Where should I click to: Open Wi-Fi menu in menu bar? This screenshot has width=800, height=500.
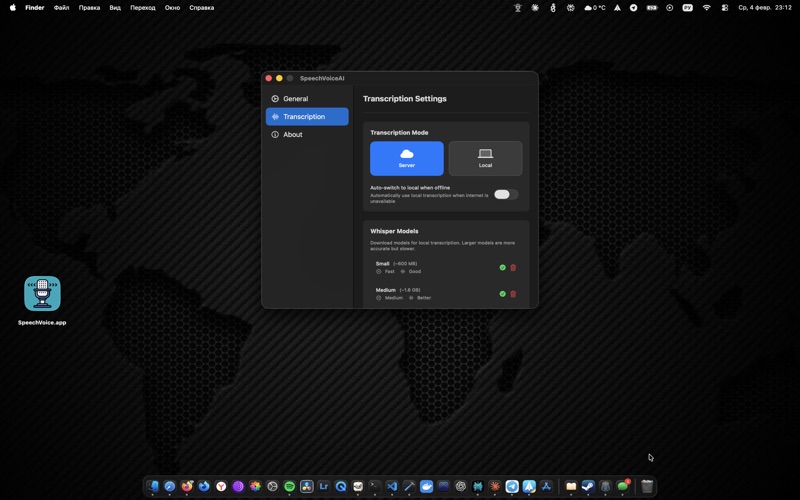point(707,8)
